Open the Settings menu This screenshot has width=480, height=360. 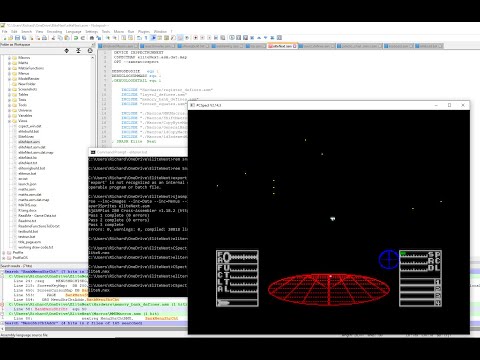[x=91, y=32]
